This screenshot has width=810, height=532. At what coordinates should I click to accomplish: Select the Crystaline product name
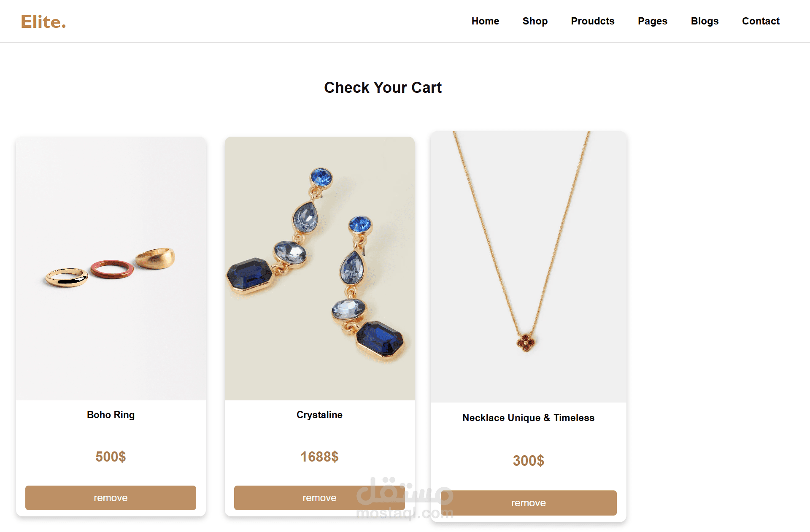319,415
